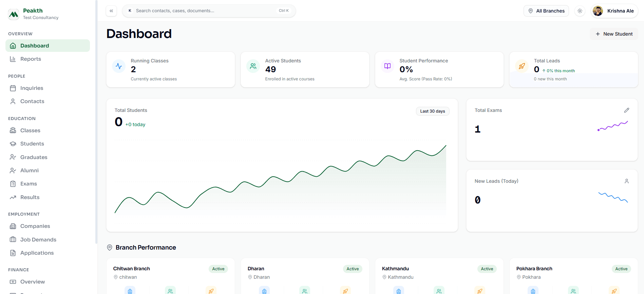The image size is (644, 294).
Task: Click the Inquiries calendar icon
Action: [13, 88]
